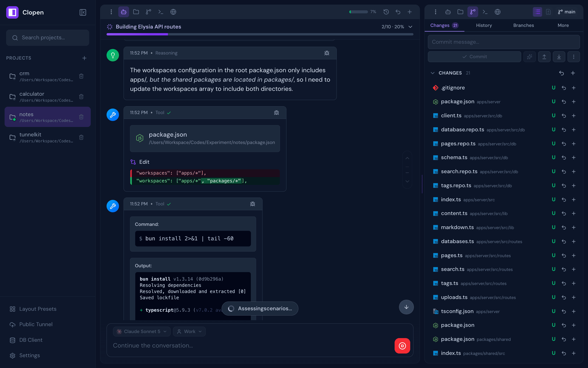The height and width of the screenshot is (368, 588).
Task: Collapse the CHANGES section
Action: [x=433, y=73]
